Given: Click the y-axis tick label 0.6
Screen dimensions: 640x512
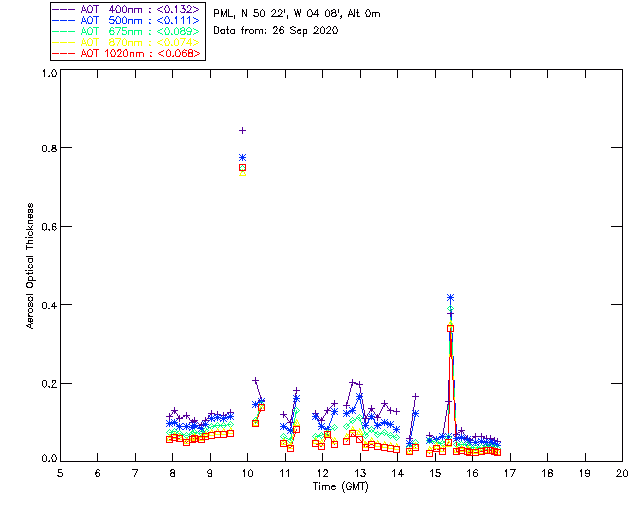Looking at the screenshot, I should [49, 227].
